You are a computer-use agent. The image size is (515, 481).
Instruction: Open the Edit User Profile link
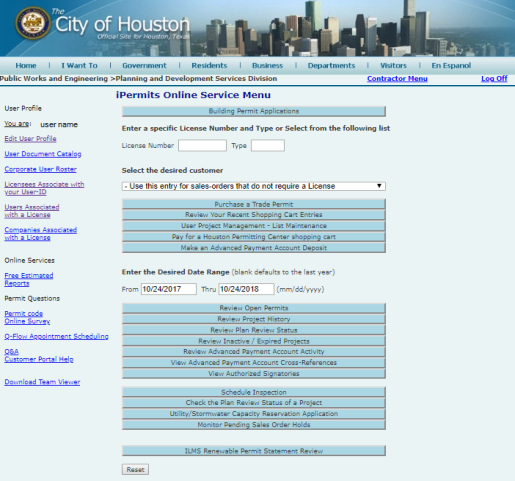pos(30,139)
